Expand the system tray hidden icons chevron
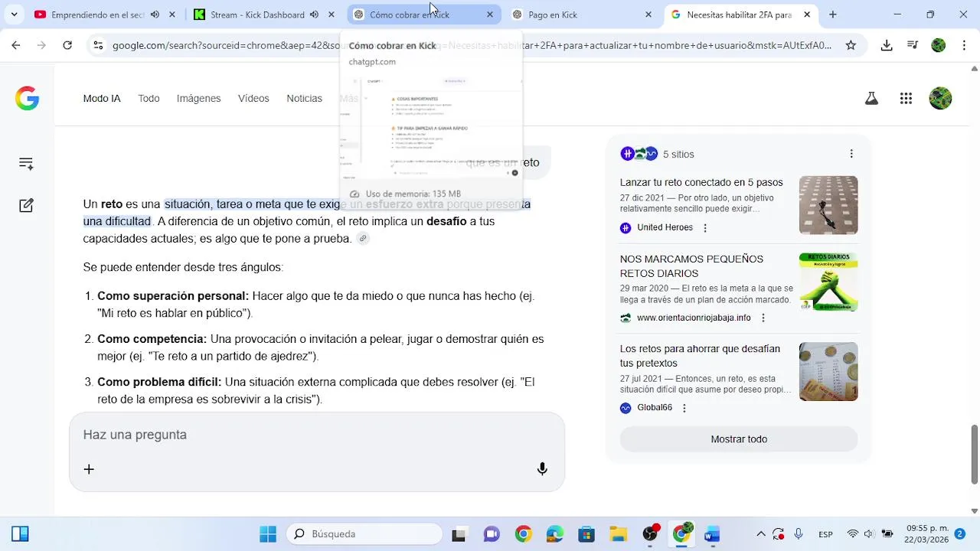The width and height of the screenshot is (980, 551). 761,534
